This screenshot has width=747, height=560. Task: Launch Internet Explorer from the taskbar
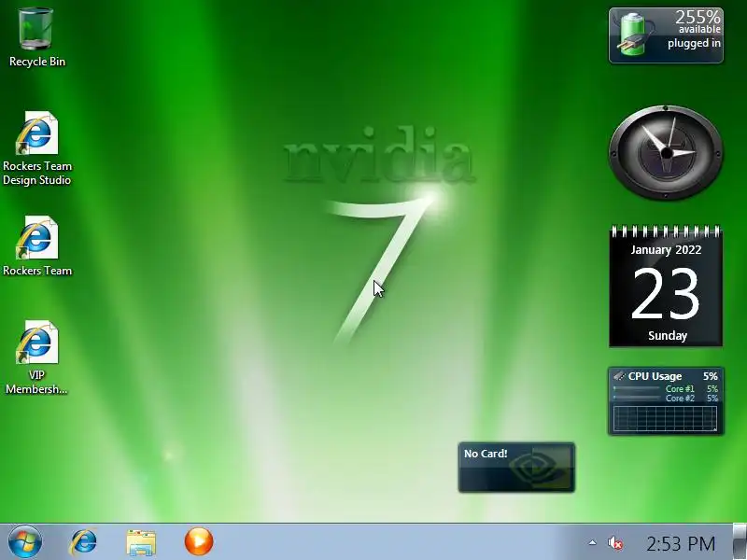[x=83, y=542]
